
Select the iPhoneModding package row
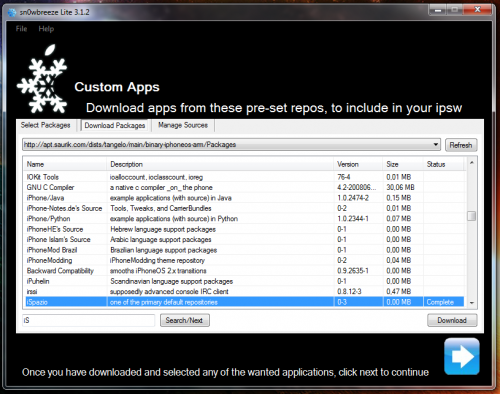click(245, 260)
